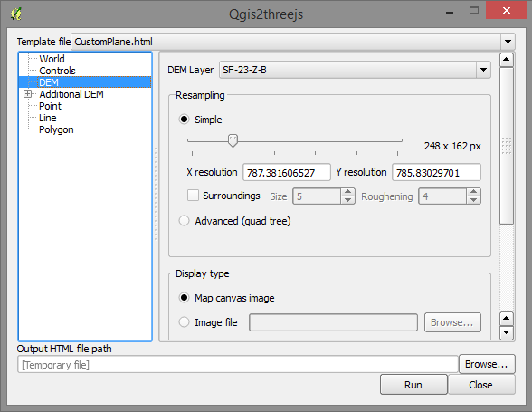This screenshot has width=532, height=412.
Task: Click the Y resolution input field
Action: [436, 172]
